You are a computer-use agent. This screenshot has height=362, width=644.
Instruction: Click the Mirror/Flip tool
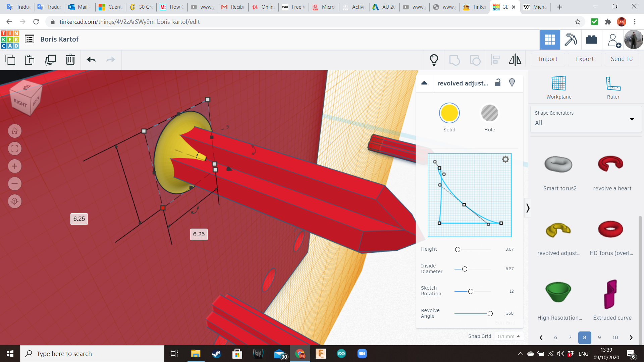coord(515,60)
